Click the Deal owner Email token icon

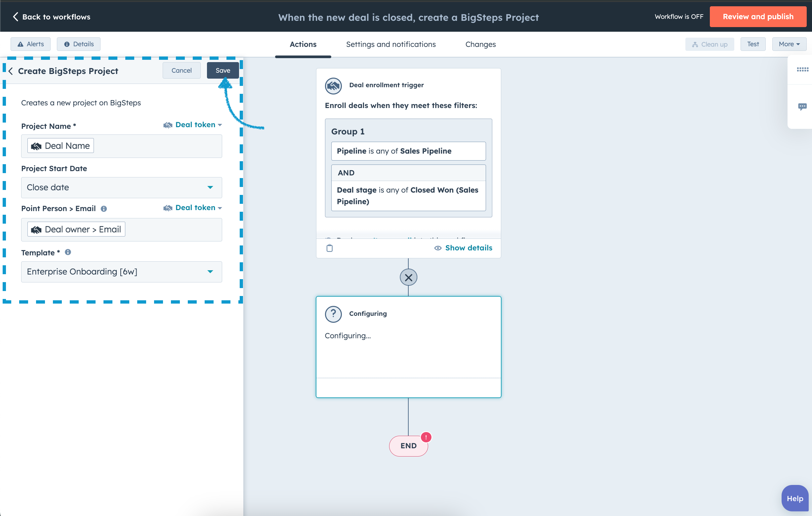tap(37, 229)
